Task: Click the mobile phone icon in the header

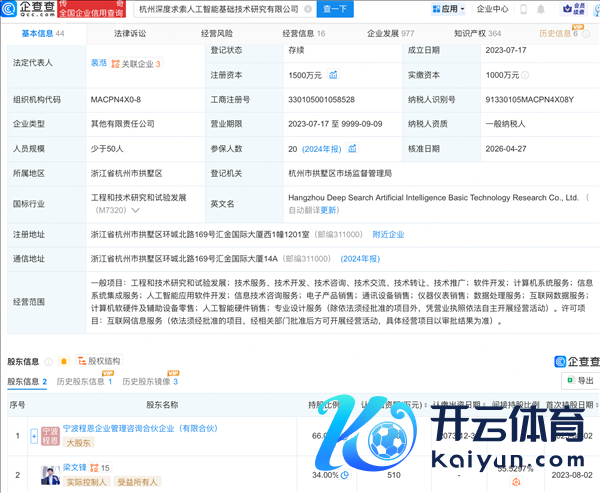Action: pos(523,9)
